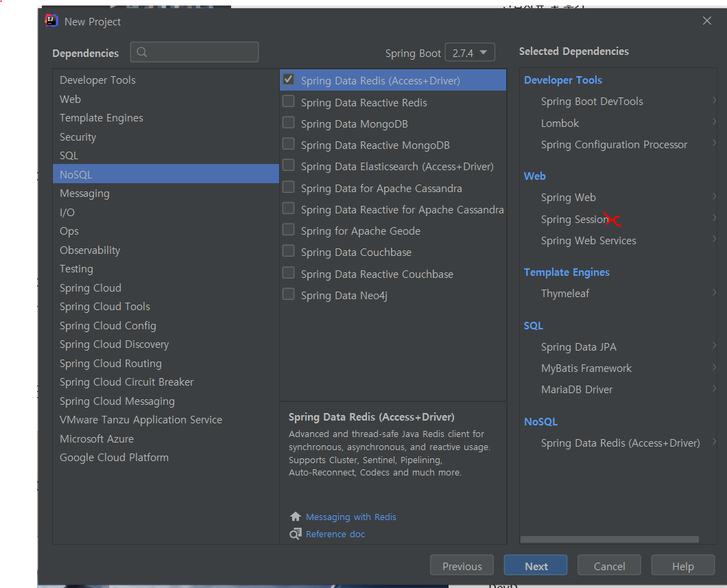The width and height of the screenshot is (727, 588).
Task: Open Messaging with Redis guide link
Action: coord(351,517)
